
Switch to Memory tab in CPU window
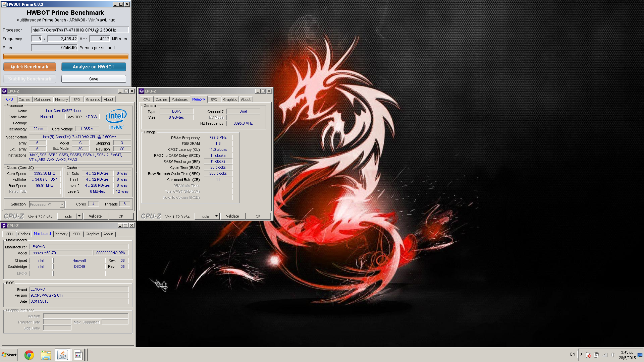point(61,100)
